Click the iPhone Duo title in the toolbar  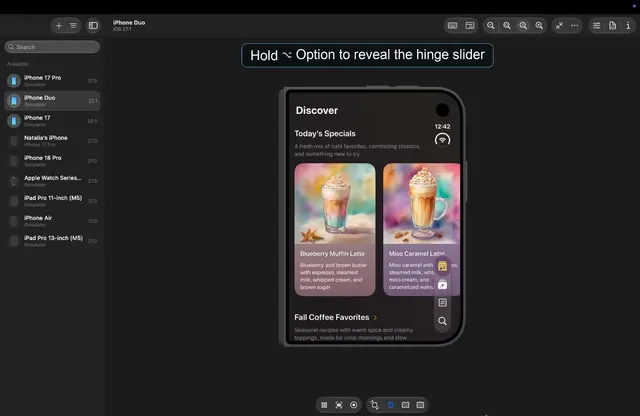point(129,22)
